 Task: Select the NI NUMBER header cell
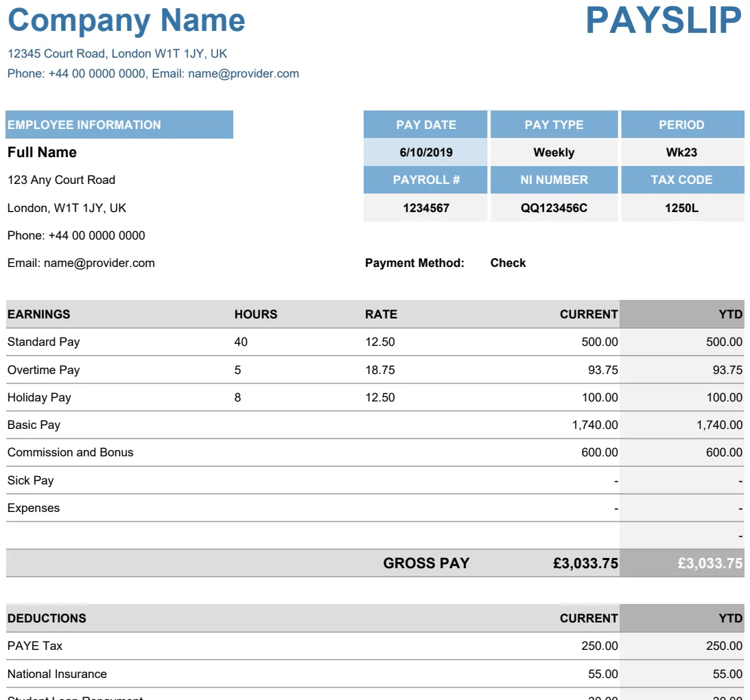click(554, 180)
